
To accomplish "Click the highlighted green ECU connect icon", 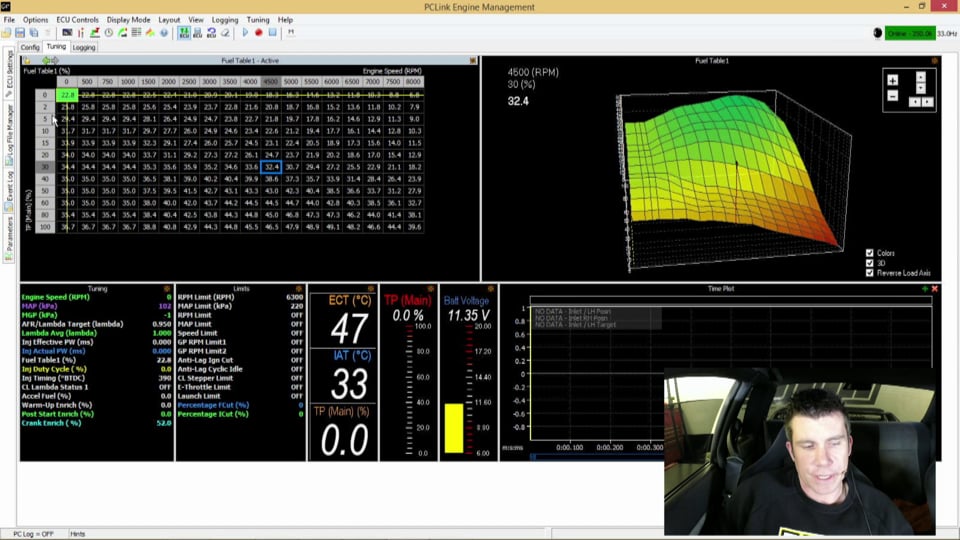I will [184, 32].
